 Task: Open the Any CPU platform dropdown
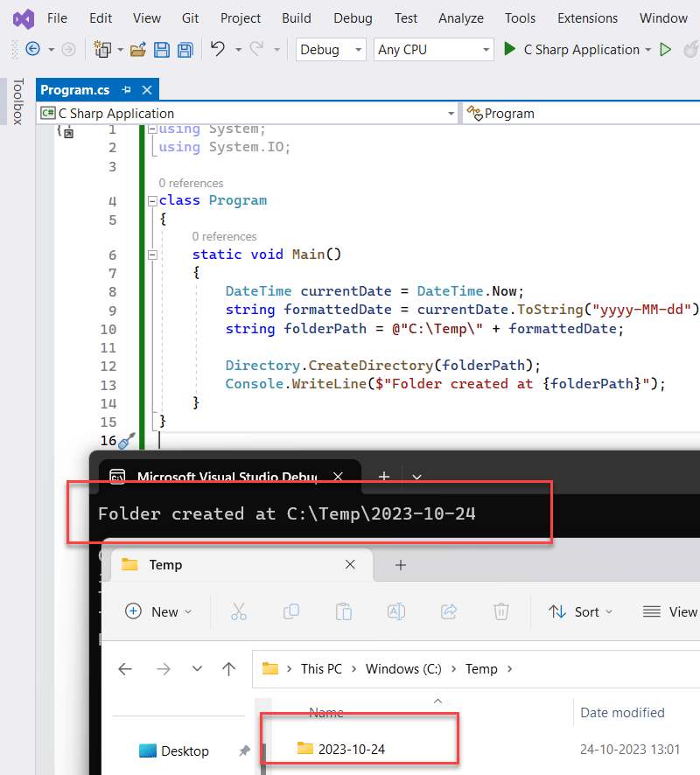(433, 50)
